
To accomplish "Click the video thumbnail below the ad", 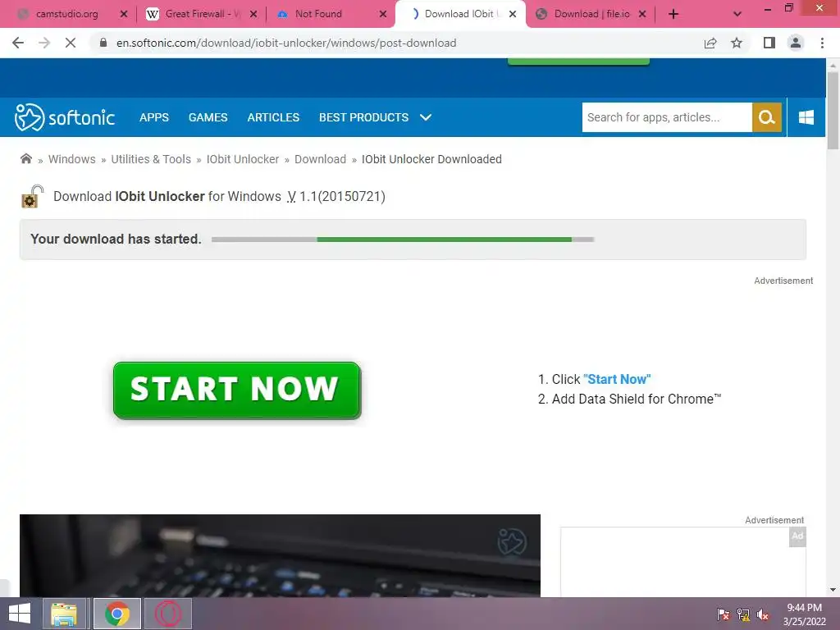I will [280, 555].
